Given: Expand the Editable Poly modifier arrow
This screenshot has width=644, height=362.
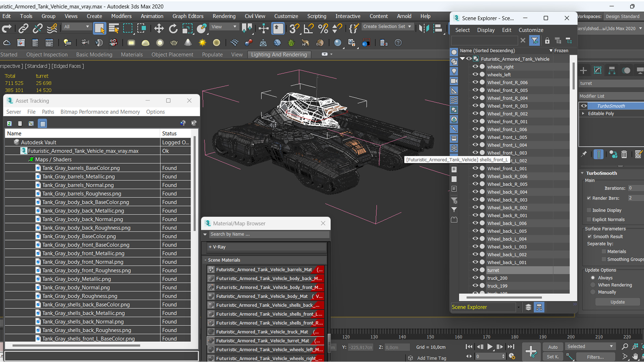Looking at the screenshot, I should coord(583,114).
